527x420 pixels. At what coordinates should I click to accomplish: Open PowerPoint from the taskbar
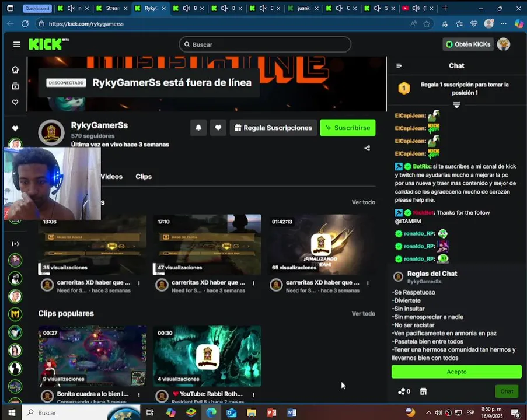click(x=271, y=412)
